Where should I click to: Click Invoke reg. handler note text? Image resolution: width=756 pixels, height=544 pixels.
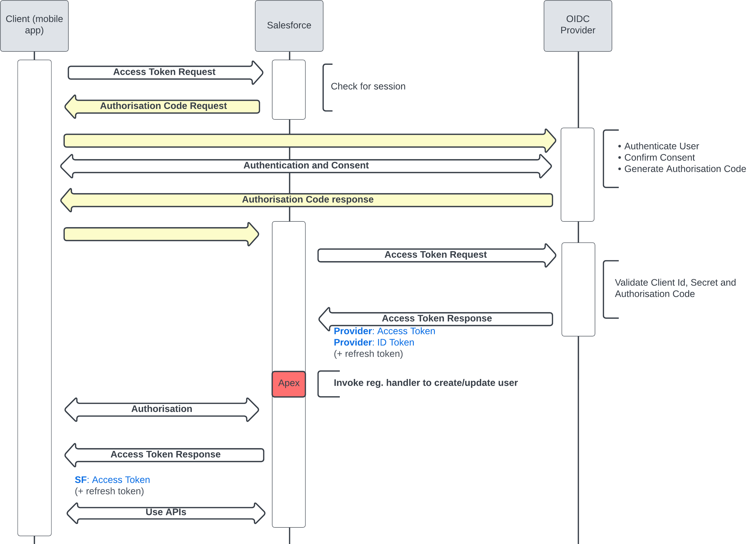click(x=425, y=383)
